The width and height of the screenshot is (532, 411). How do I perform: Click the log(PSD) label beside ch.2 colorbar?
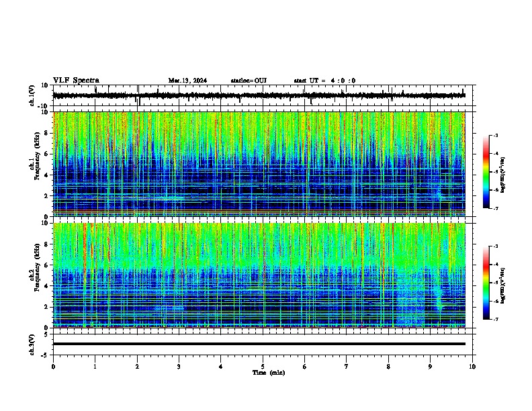tap(502, 285)
